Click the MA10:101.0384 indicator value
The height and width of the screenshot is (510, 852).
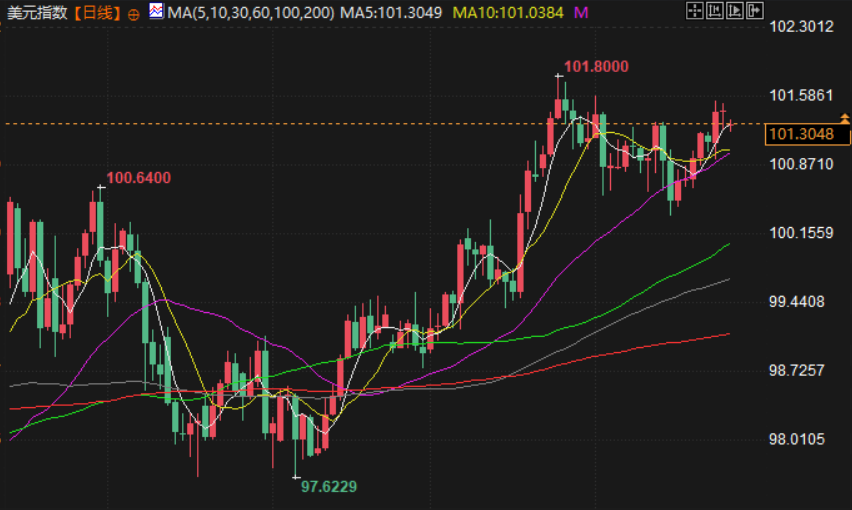tap(508, 12)
